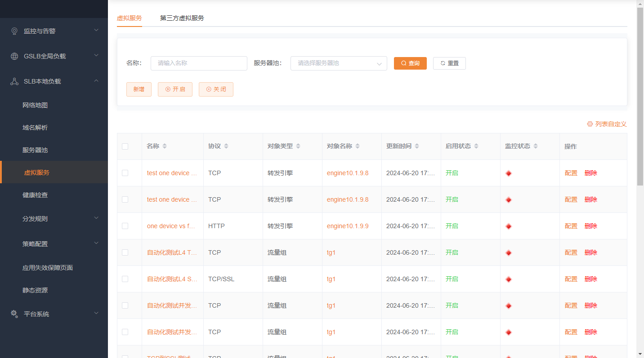
Task: Open the 服务器池 selection dropdown
Action: point(339,63)
